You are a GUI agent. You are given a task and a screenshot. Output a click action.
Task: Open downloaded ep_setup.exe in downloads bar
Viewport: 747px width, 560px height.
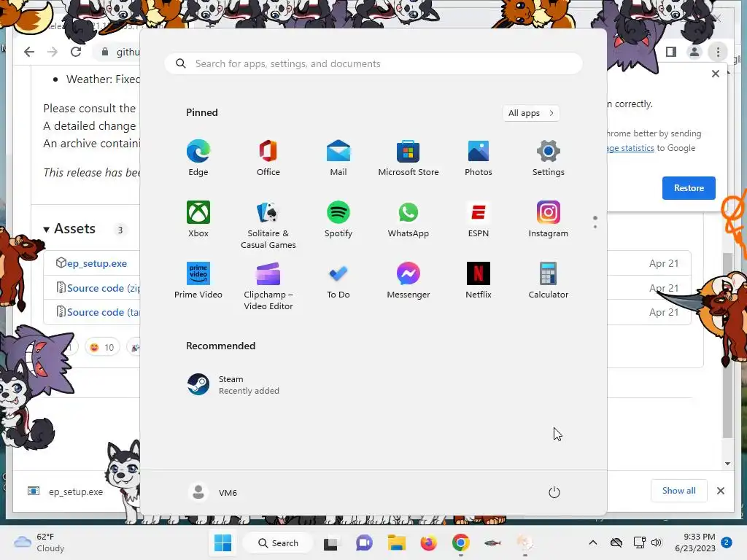(x=66, y=491)
